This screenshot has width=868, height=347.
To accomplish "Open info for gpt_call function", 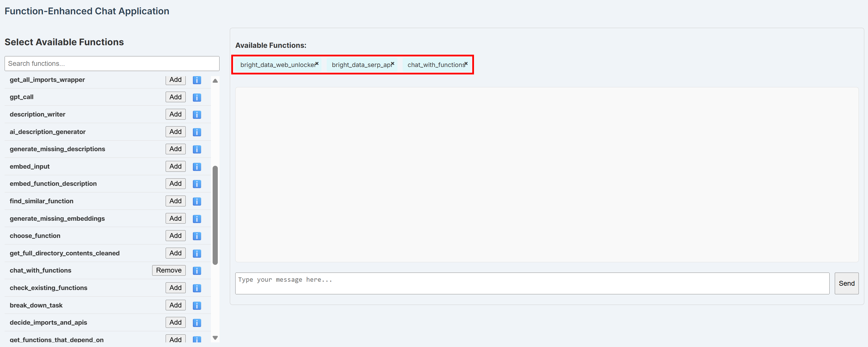I will [x=197, y=97].
